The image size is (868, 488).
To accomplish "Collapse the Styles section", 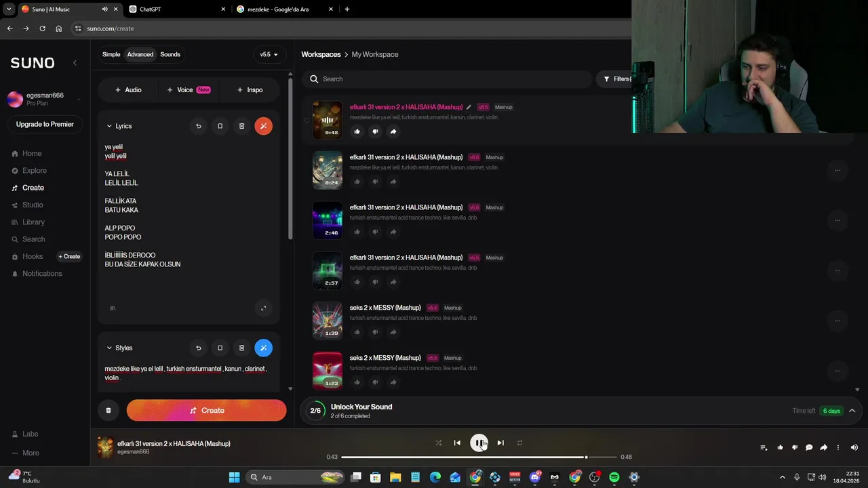I will click(x=109, y=348).
